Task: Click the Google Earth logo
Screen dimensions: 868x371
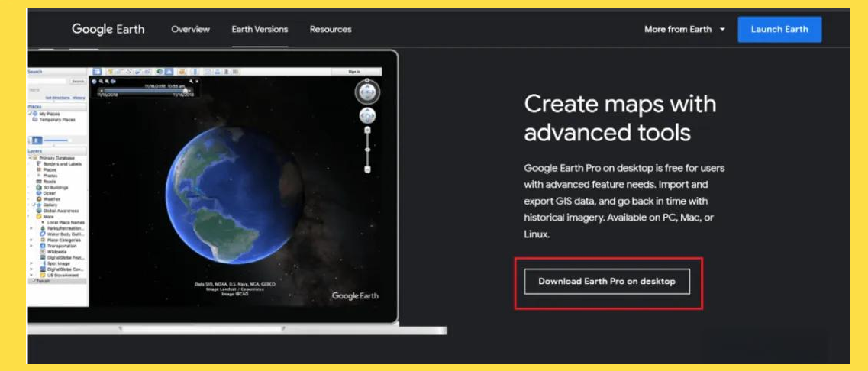Action: 108,29
